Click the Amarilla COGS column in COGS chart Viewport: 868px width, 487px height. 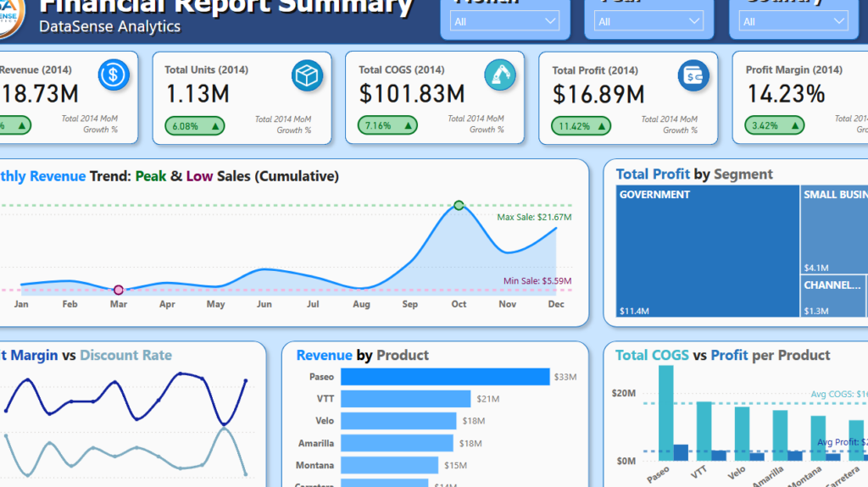click(780, 435)
